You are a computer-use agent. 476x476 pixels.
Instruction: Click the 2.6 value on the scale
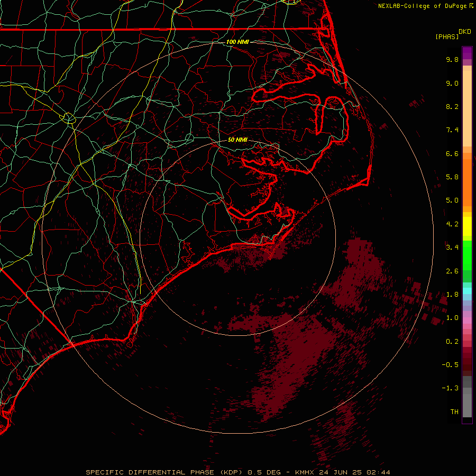[452, 271]
